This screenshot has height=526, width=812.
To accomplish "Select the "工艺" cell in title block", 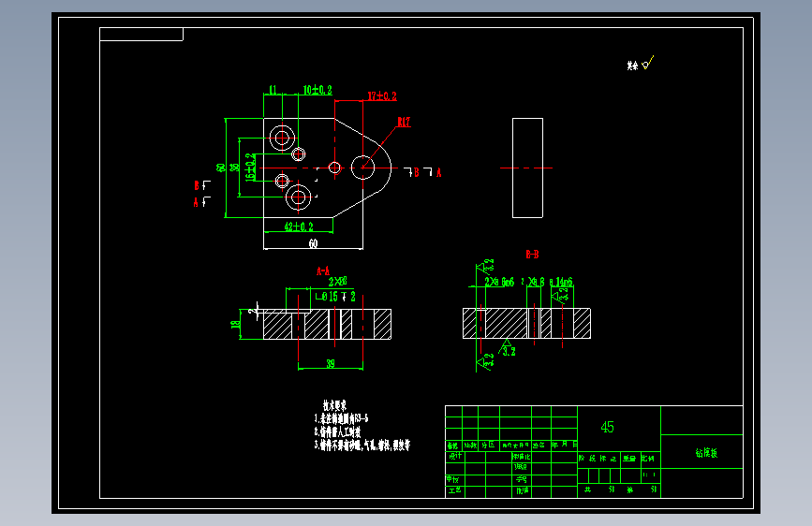I will 454,489.
